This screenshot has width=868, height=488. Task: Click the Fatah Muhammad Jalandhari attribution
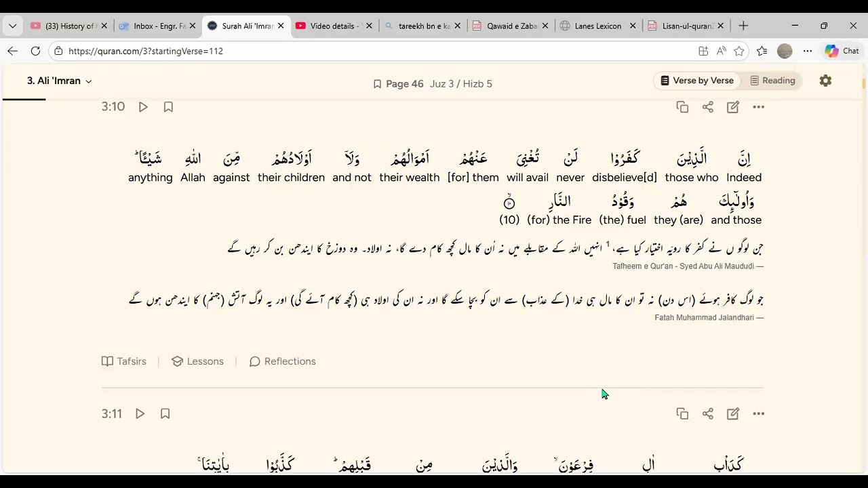[709, 317]
